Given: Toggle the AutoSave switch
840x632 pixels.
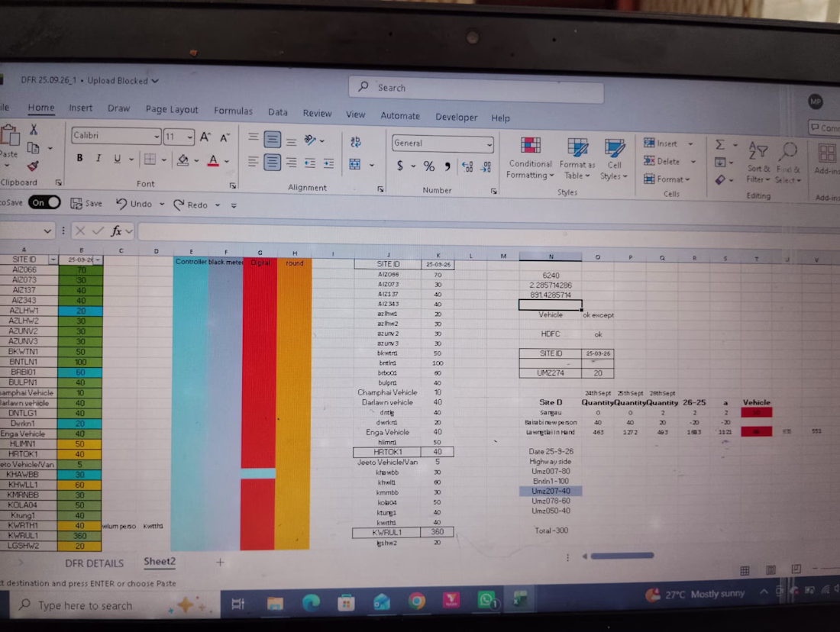Looking at the screenshot, I should [x=44, y=202].
